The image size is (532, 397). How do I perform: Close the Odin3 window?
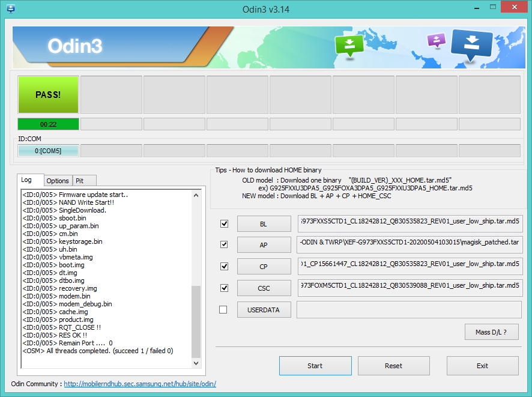pos(515,7)
